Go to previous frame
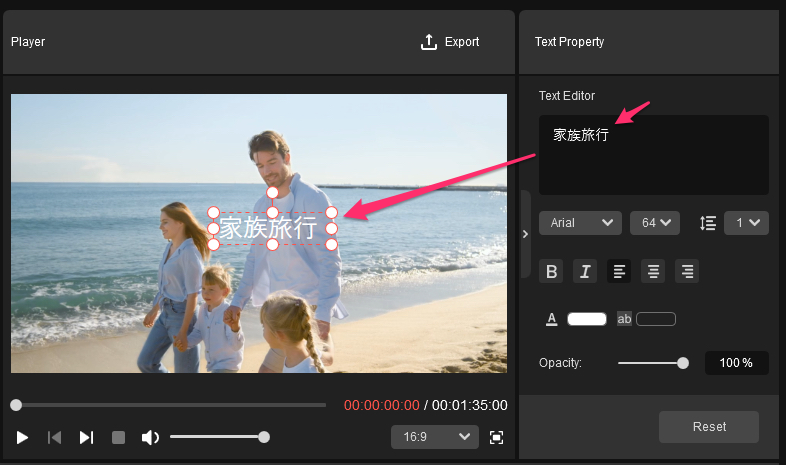Image resolution: width=786 pixels, height=465 pixels. (x=55, y=437)
